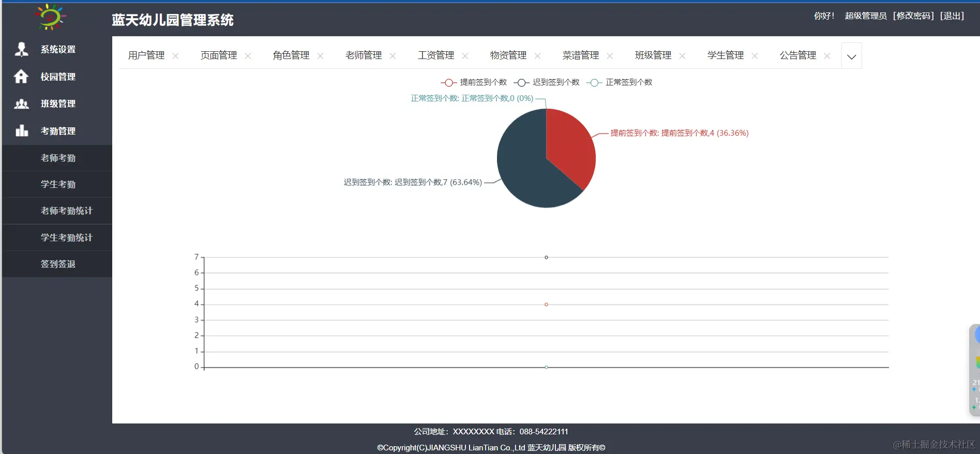980x454 pixels.
Task: Switch to 菜谱管理 tab
Action: point(581,55)
